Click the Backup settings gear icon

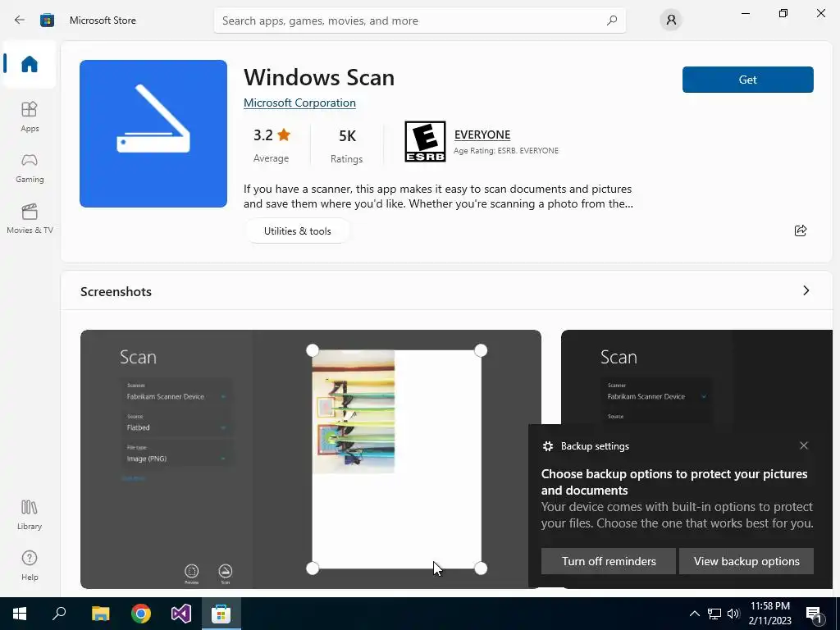point(547,446)
